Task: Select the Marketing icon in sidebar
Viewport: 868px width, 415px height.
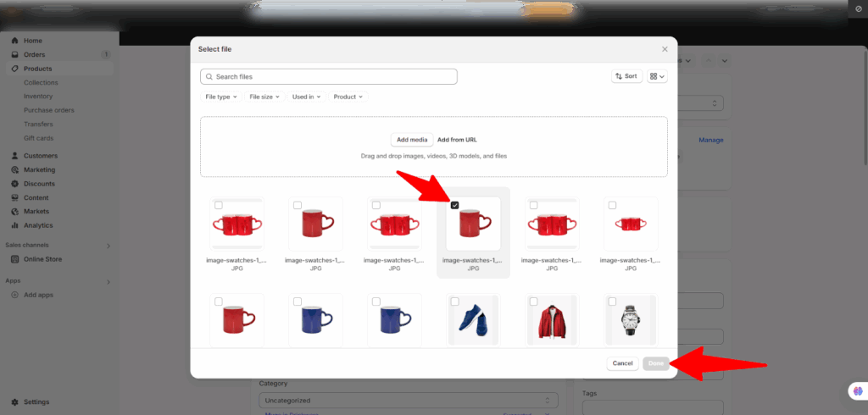Action: coord(15,169)
